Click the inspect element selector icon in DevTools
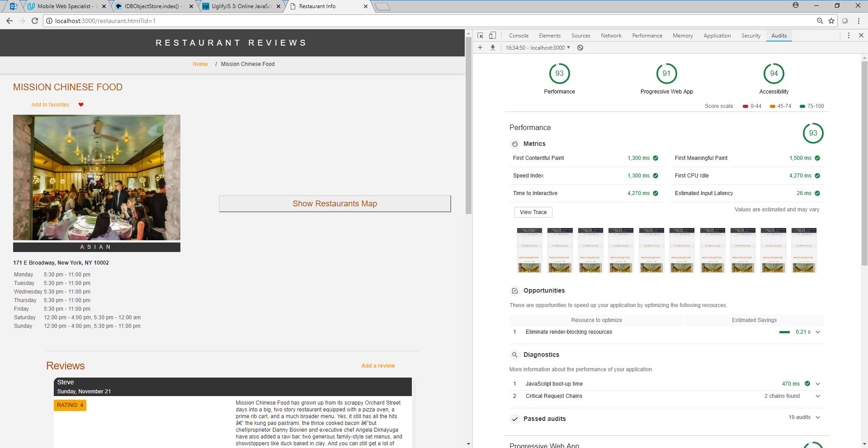This screenshot has width=868, height=448. coord(480,35)
